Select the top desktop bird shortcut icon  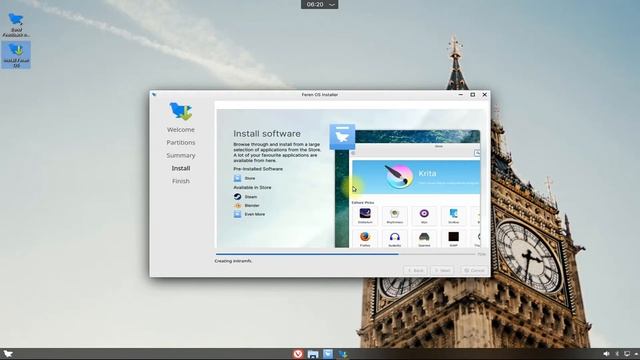16,24
